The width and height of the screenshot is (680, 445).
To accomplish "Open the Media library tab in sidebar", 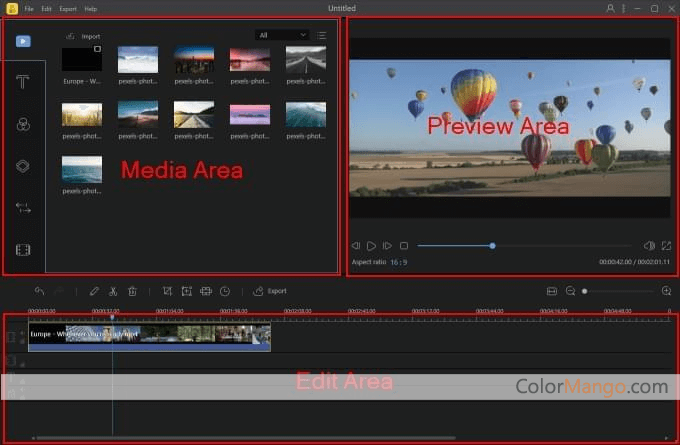I will click(x=23, y=41).
